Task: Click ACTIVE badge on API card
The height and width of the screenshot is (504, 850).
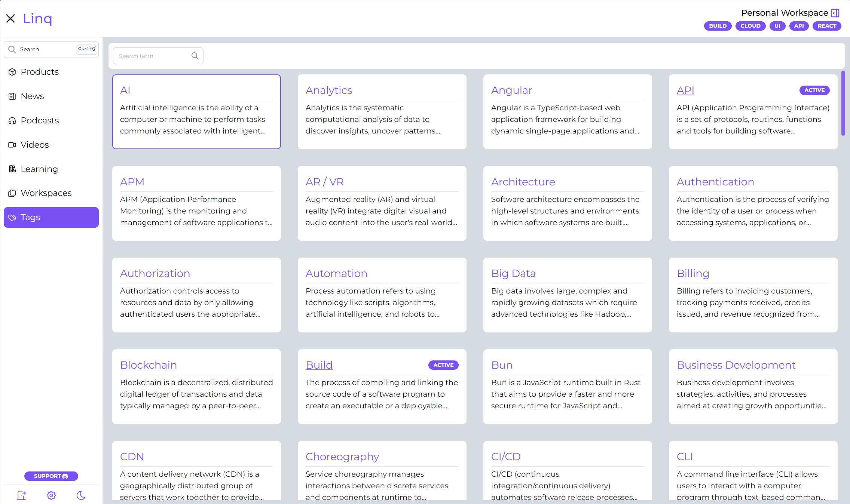Action: pos(814,90)
